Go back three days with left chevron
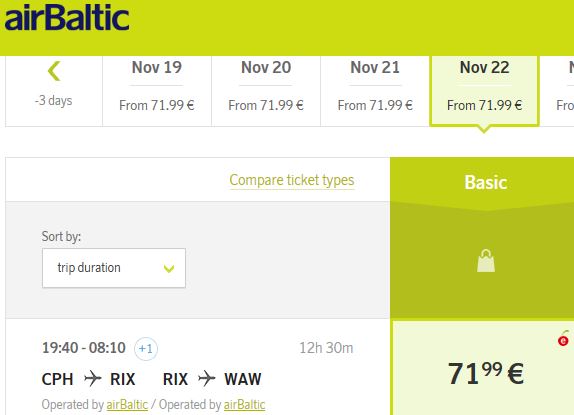This screenshot has width=574, height=415. [54, 71]
